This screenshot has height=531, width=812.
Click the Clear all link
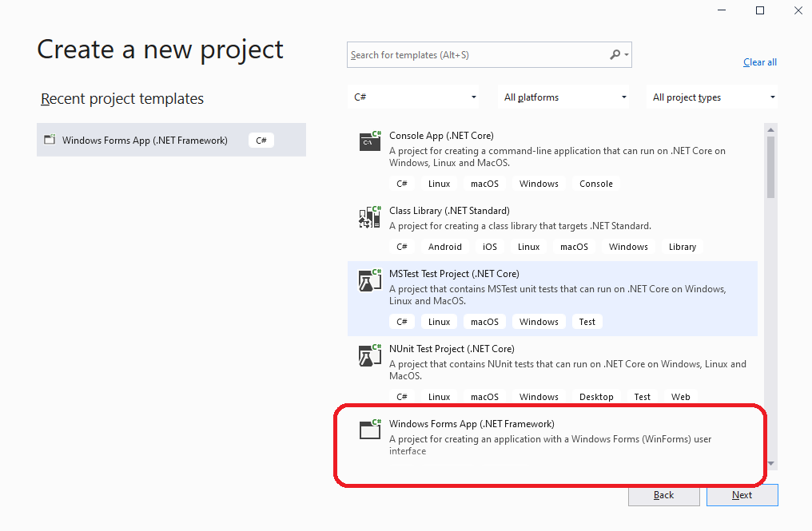click(x=760, y=62)
